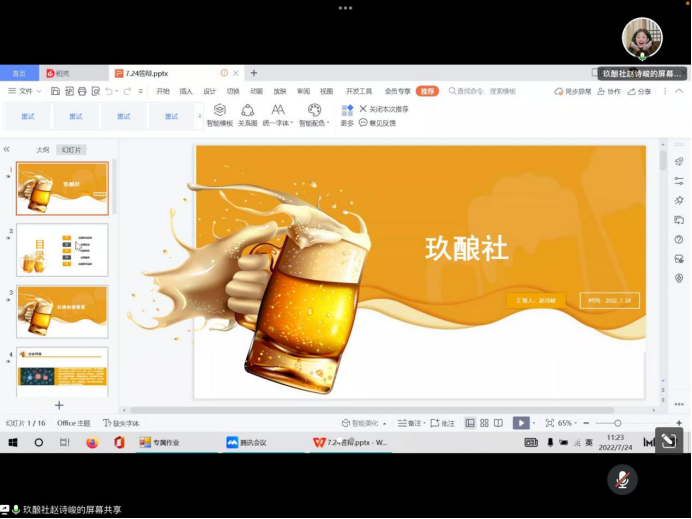The height and width of the screenshot is (519, 692).
Task: Open Firefox from the Windows taskbar
Action: click(x=92, y=442)
